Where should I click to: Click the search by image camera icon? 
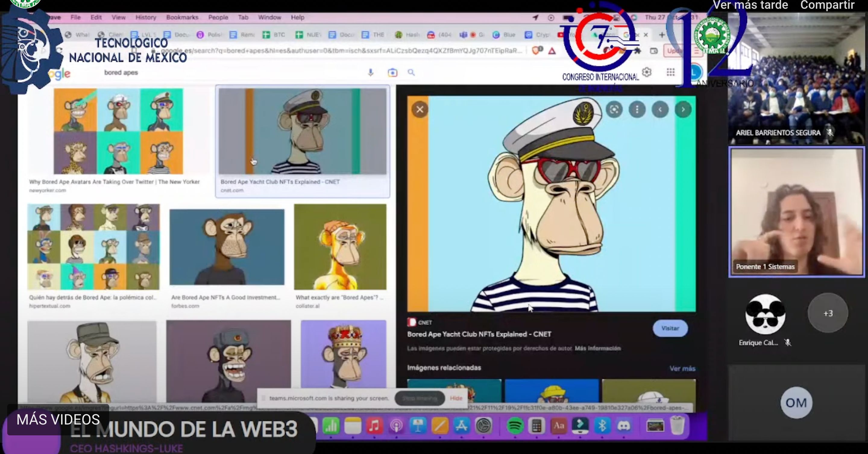pyautogui.click(x=392, y=72)
